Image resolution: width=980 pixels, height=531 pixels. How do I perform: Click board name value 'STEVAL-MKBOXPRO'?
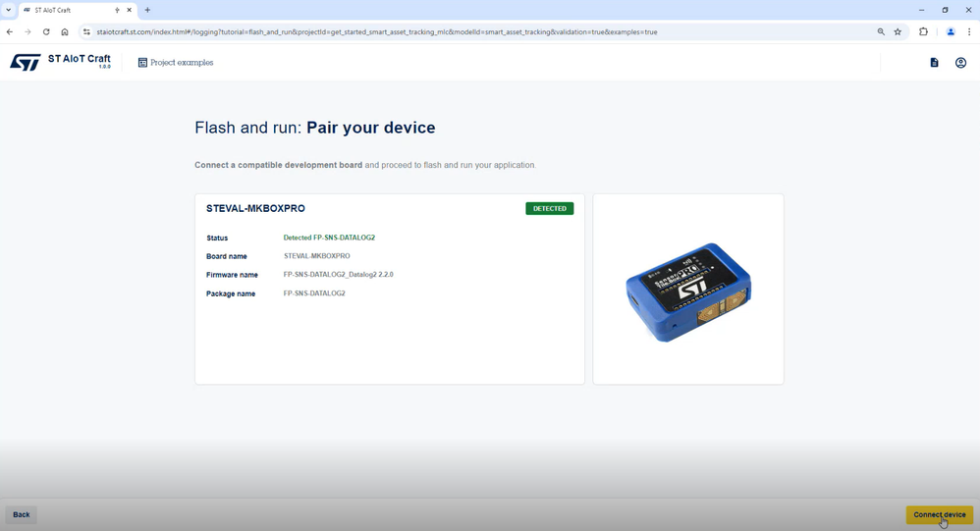317,256
